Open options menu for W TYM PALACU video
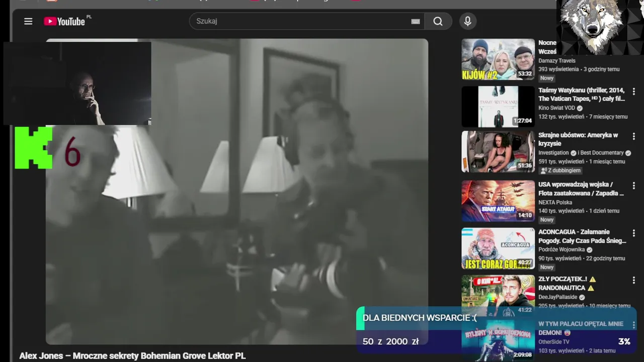This screenshot has height=362, width=644. 634,325
